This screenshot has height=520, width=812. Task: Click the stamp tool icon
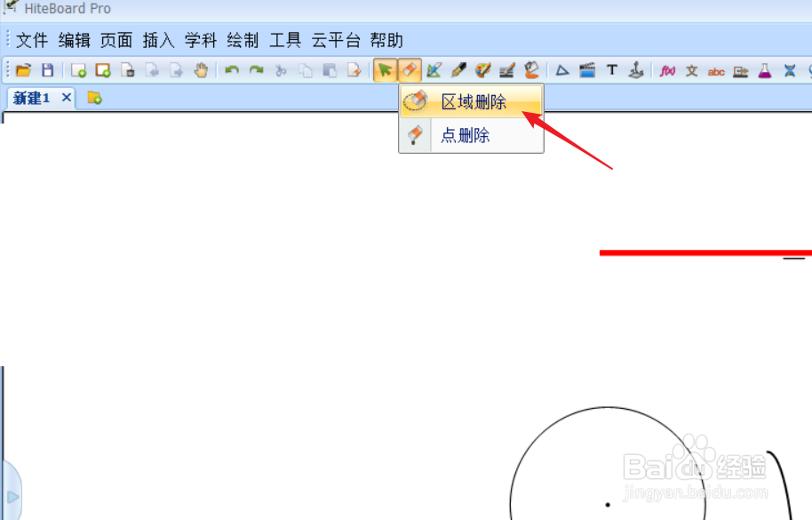click(x=636, y=70)
